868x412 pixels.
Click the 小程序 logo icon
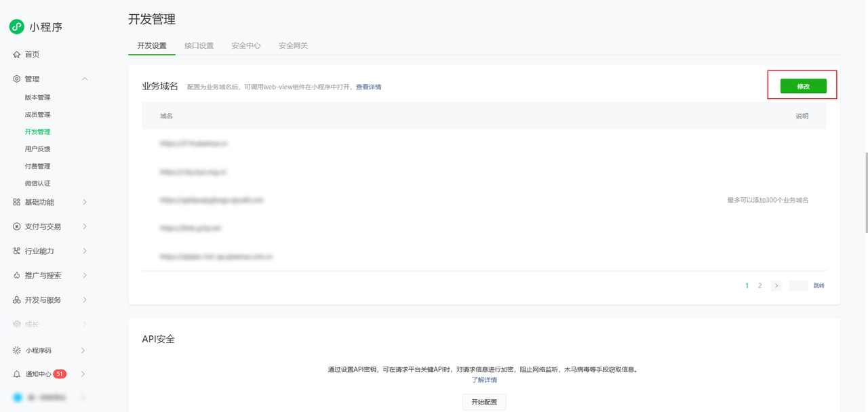coord(17,27)
